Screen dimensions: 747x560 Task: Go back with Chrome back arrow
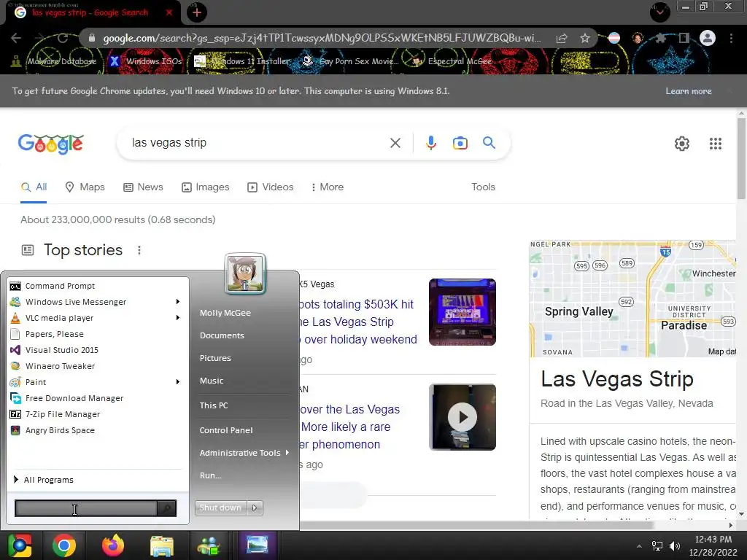point(16,38)
